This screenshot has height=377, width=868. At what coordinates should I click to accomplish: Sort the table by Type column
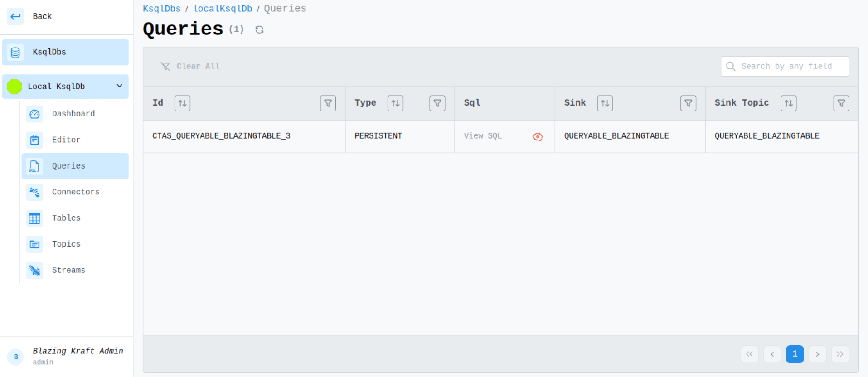click(395, 103)
